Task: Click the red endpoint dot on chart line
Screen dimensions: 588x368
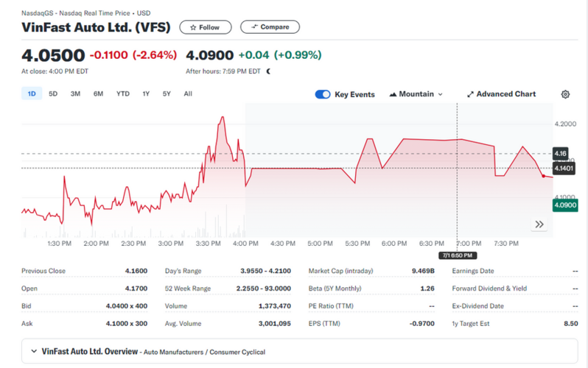Action: [543, 176]
